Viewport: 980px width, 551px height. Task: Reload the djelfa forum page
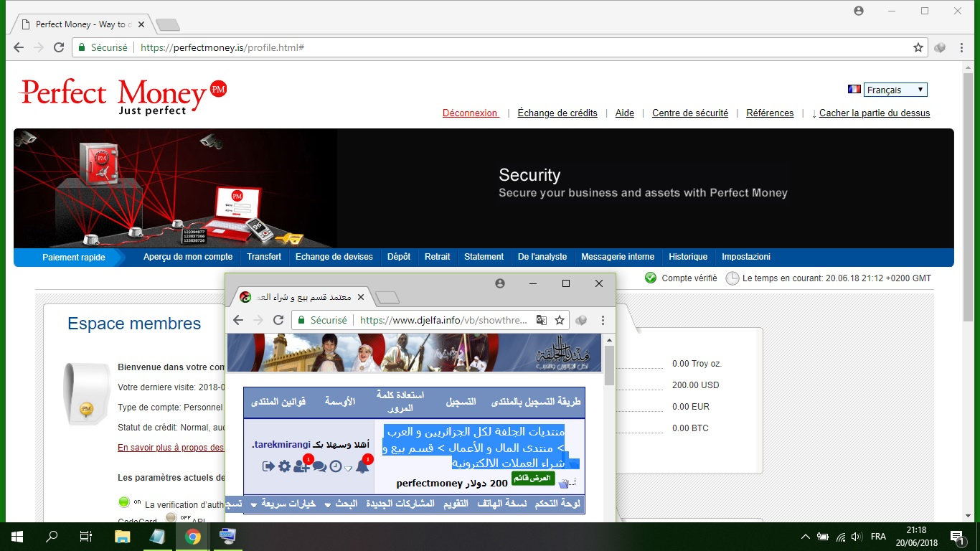(x=278, y=320)
